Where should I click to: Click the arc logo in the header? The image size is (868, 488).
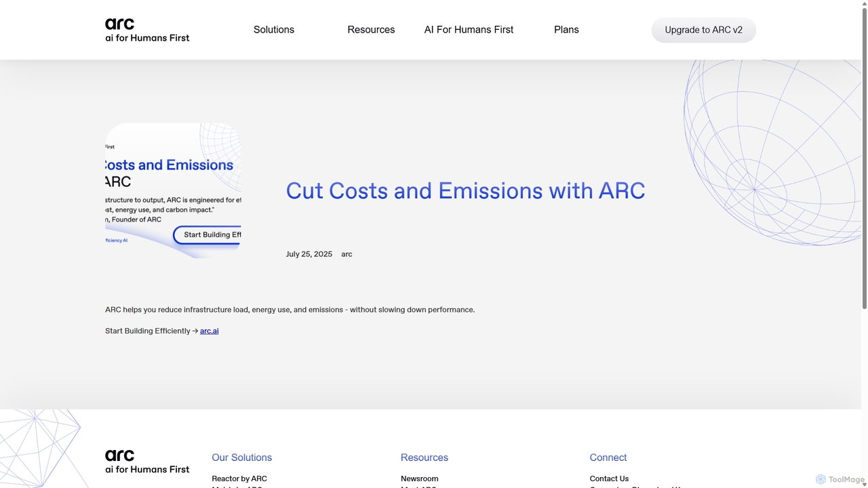click(147, 30)
